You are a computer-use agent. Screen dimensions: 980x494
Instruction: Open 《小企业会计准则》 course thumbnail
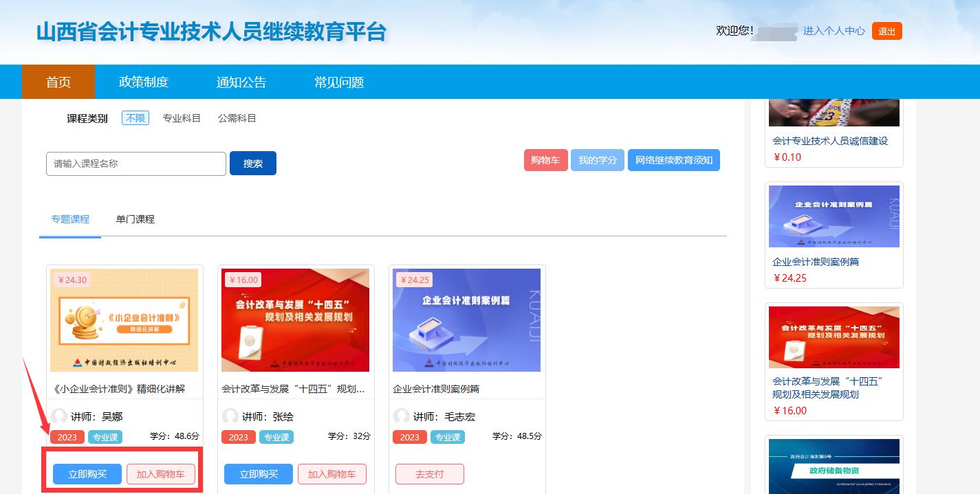(124, 320)
